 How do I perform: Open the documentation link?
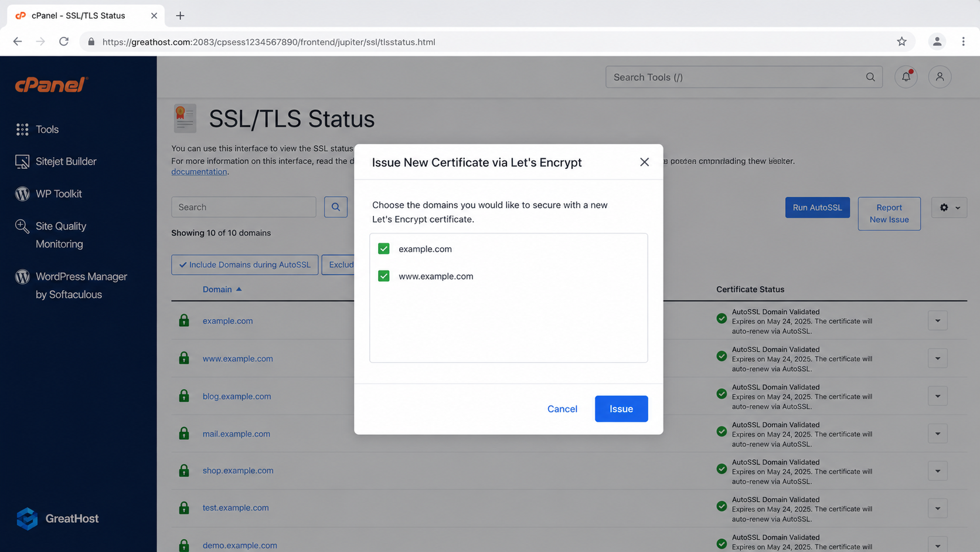(199, 171)
